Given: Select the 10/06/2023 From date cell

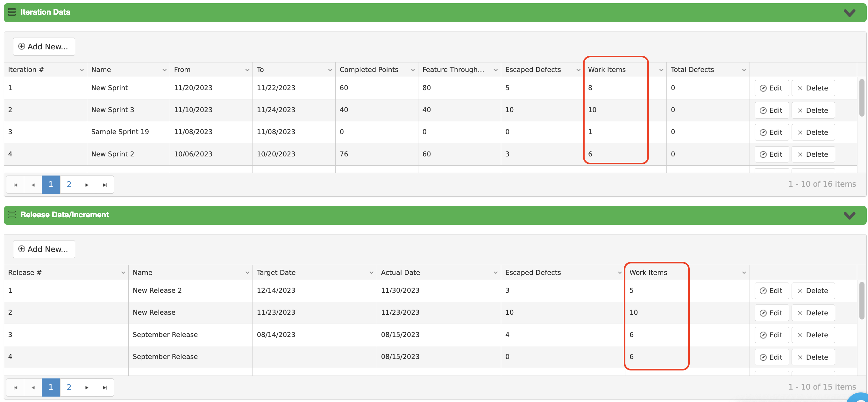Looking at the screenshot, I should [211, 154].
